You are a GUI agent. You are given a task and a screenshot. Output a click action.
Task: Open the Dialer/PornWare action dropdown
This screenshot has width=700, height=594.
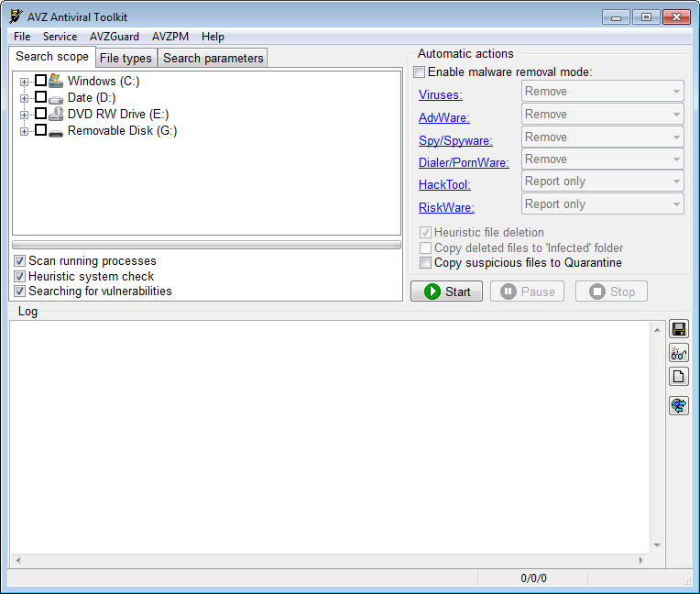[x=602, y=159]
